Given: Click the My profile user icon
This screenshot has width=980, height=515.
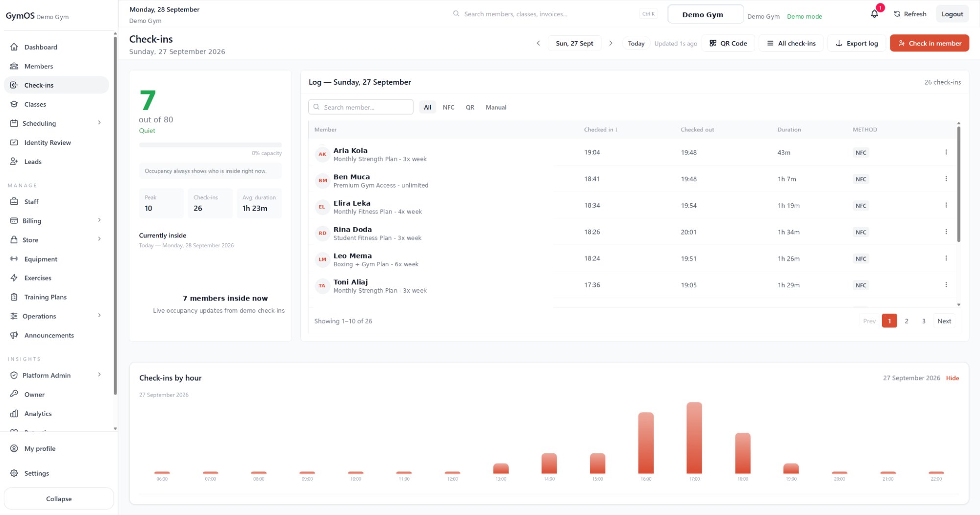Looking at the screenshot, I should pyautogui.click(x=14, y=448).
